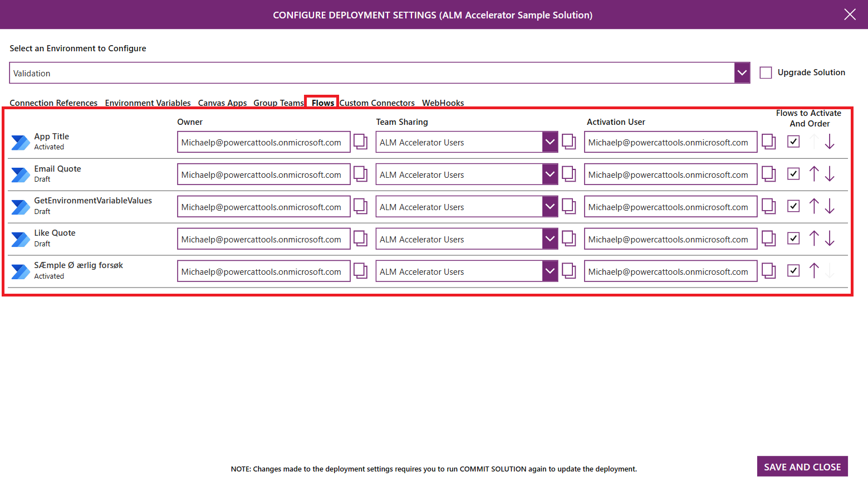Copy Activation User for Like Quote row

[x=769, y=239]
